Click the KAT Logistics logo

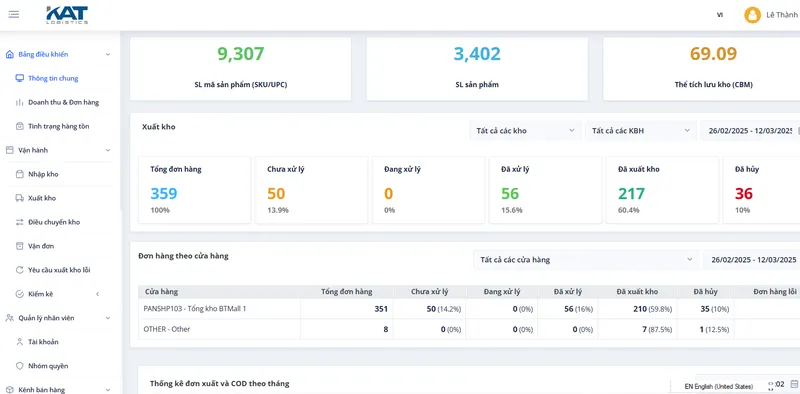67,15
